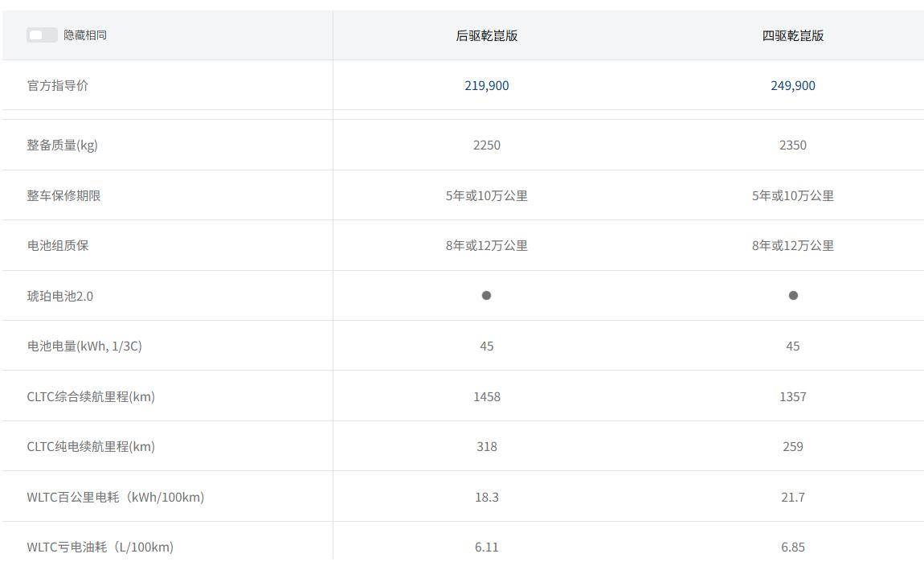Image resolution: width=924 pixels, height=570 pixels.
Task: Click the 琥珀电池2.0 dot icon for 后驱乾崑版
Action: click(486, 296)
